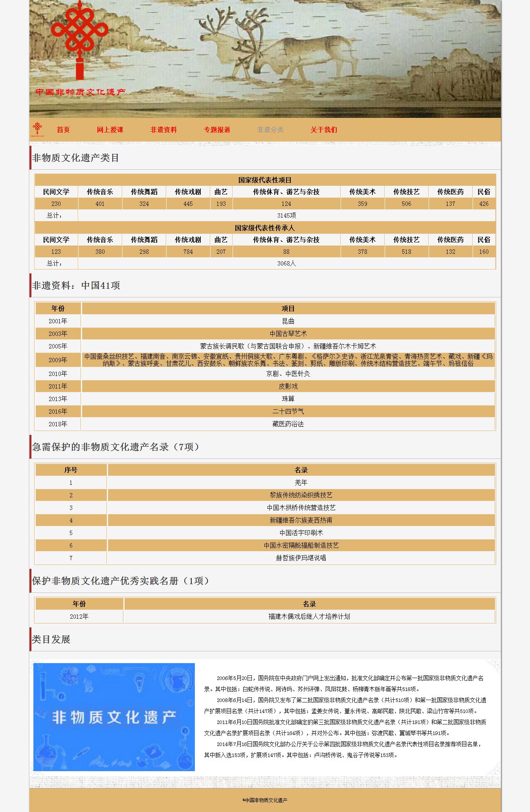Click the 赫哲族伊玛堪说唱 entry

[301, 558]
